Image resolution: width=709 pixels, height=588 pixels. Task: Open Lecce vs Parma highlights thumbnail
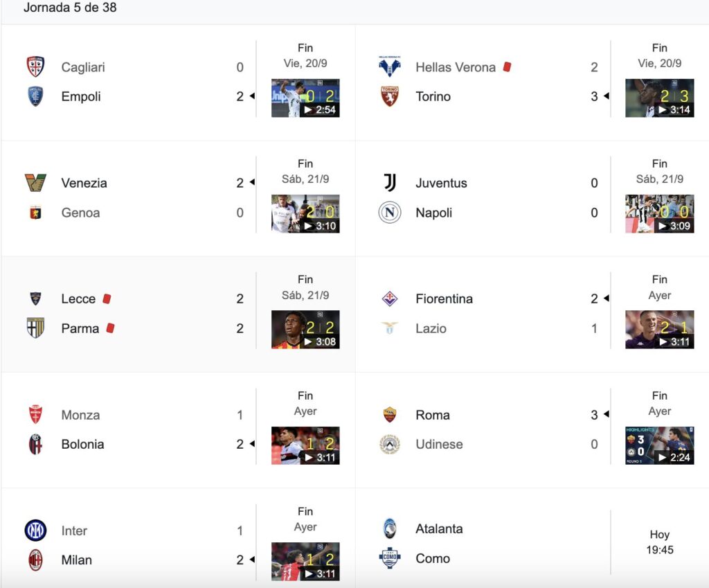pyautogui.click(x=305, y=330)
